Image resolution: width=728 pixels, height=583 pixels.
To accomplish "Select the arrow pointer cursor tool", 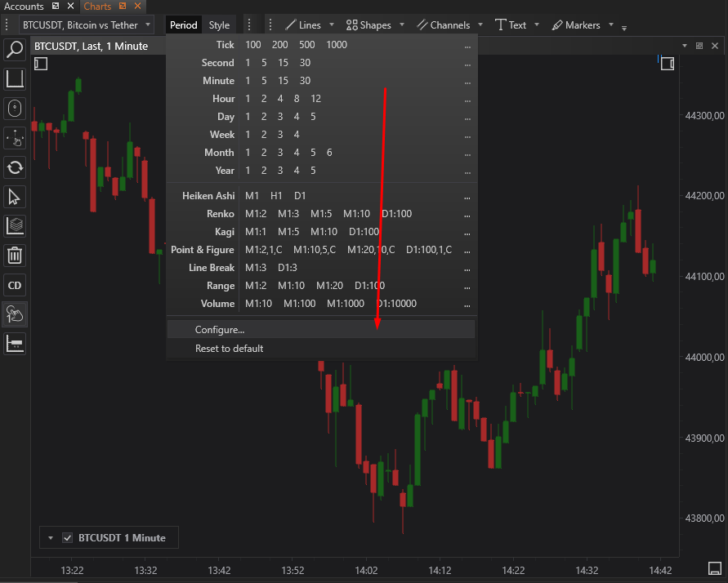I will 15,197.
